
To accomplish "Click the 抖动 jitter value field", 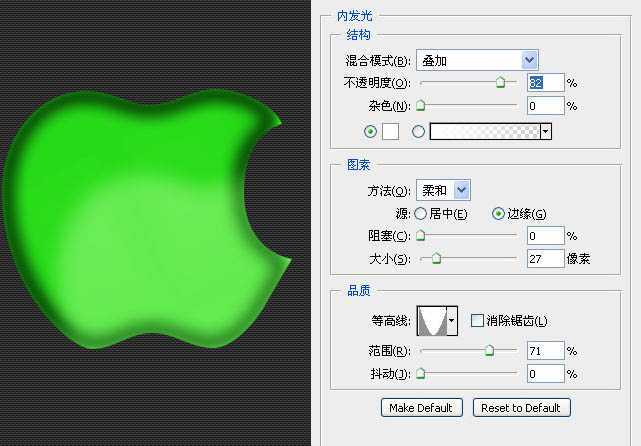I will (546, 374).
